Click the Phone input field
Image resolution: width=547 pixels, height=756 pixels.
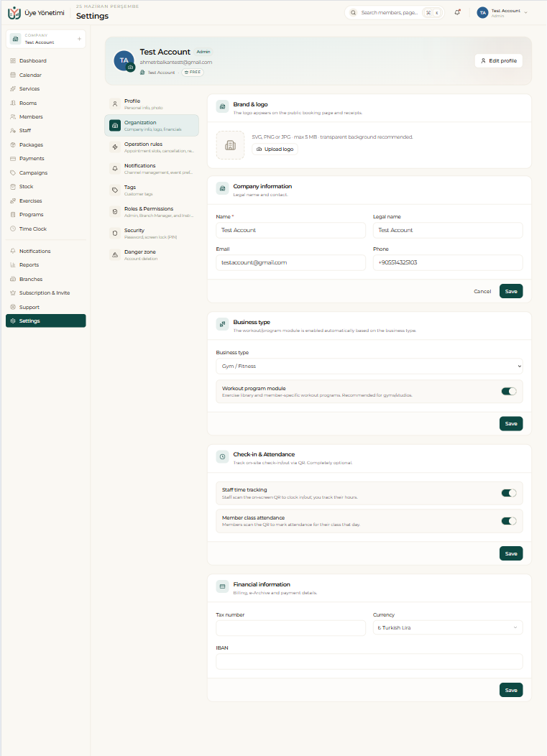[448, 262]
